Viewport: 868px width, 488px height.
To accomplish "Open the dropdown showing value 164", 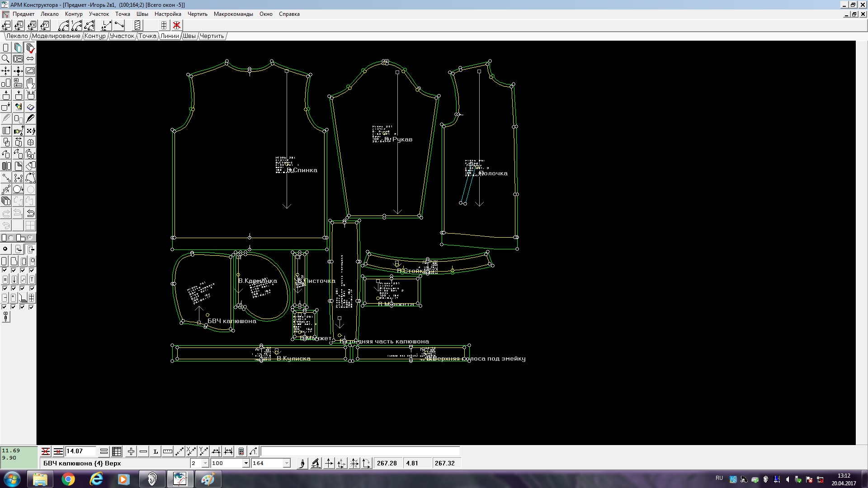I will tap(287, 463).
